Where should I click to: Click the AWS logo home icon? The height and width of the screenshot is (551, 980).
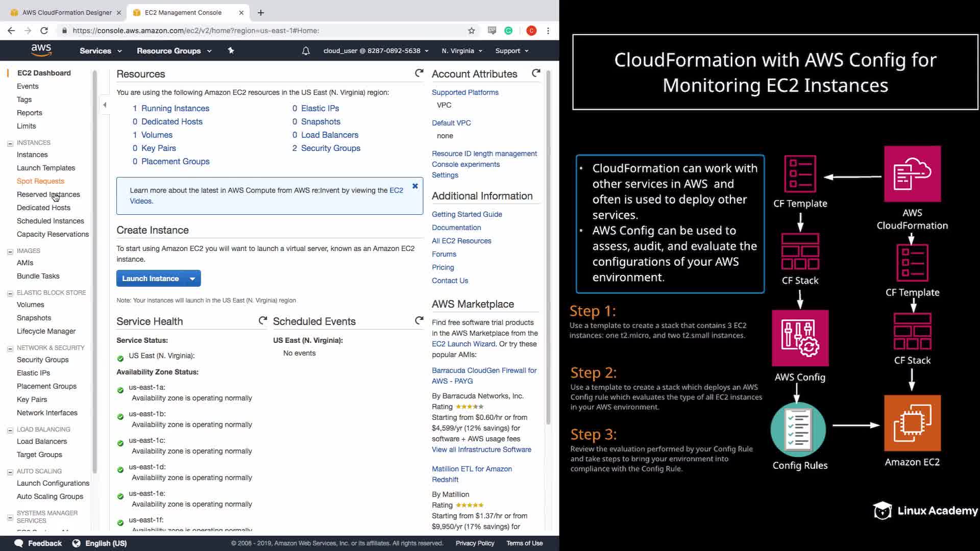pyautogui.click(x=41, y=50)
